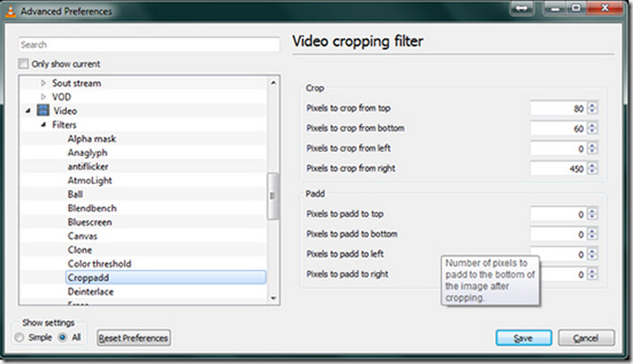Click the Search input field
The image size is (633, 364).
149,45
